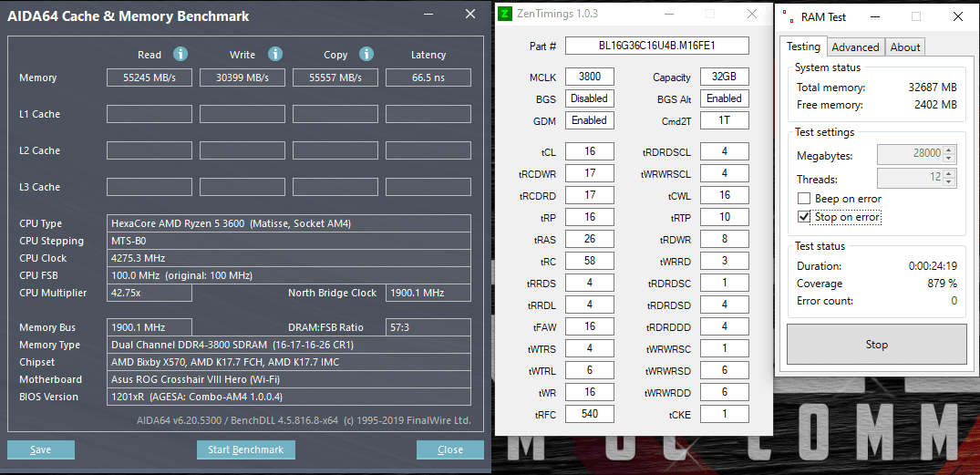This screenshot has width=980, height=475.
Task: Increase Threads with the up stepper arrow
Action: (949, 174)
